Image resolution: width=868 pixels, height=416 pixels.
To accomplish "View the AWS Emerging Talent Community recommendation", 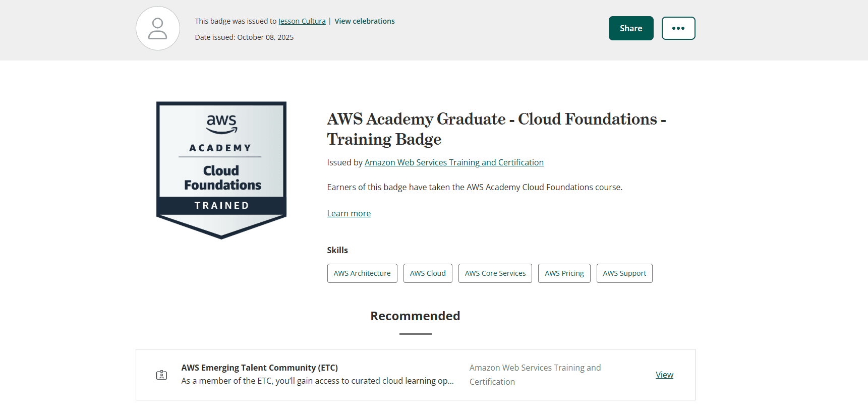I will point(664,375).
